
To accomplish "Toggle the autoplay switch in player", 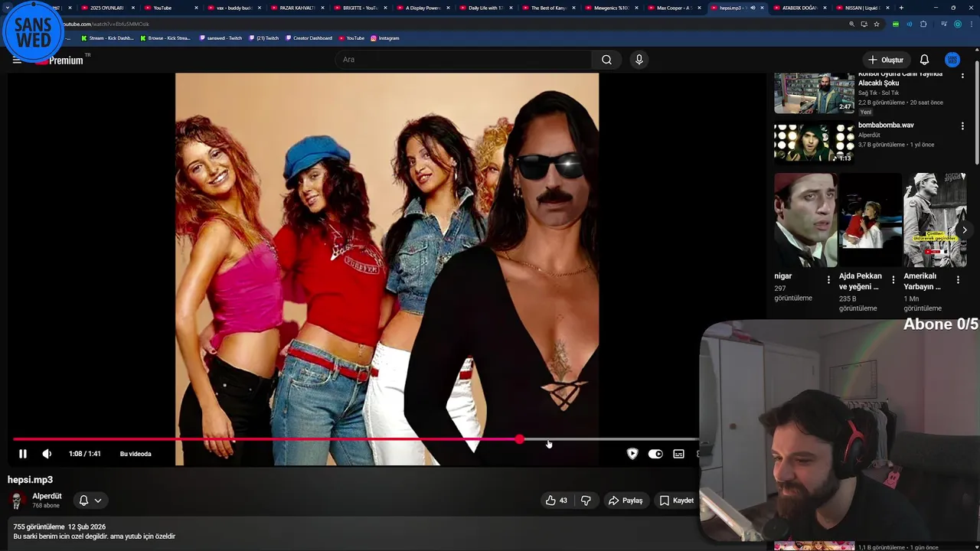I will point(655,454).
